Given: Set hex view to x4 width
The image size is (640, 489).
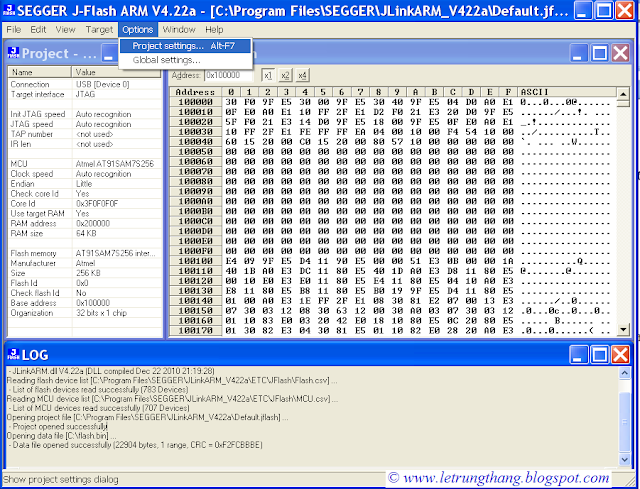Looking at the screenshot, I should pyautogui.click(x=302, y=75).
